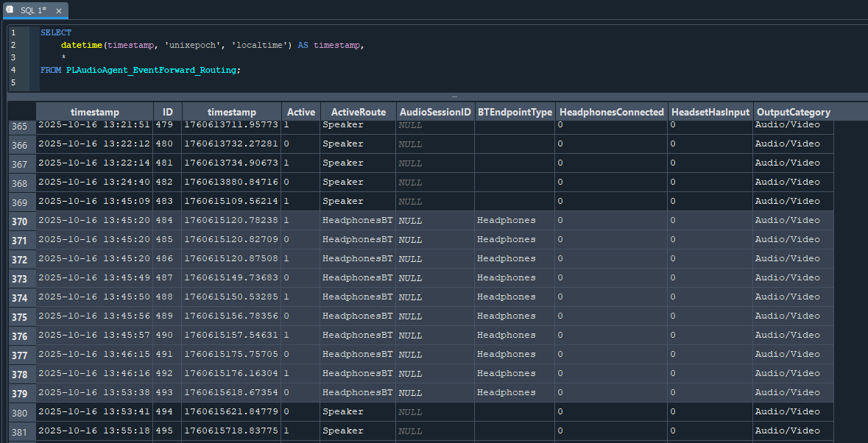Select row number 370 header

coord(20,221)
